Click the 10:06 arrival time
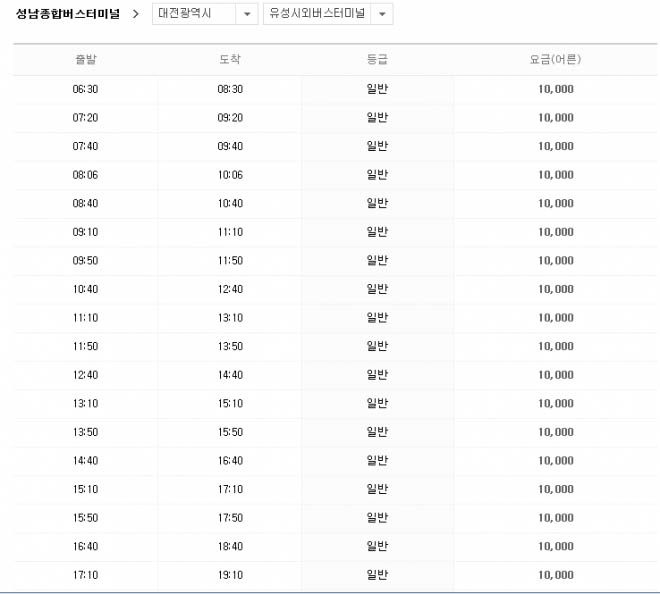Image resolution: width=660 pixels, height=594 pixels. point(230,175)
